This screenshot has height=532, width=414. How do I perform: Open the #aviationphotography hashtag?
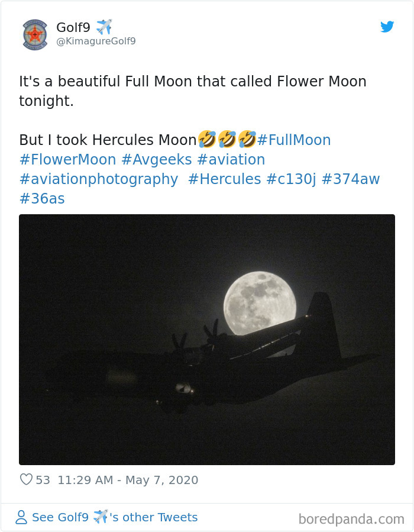(99, 179)
